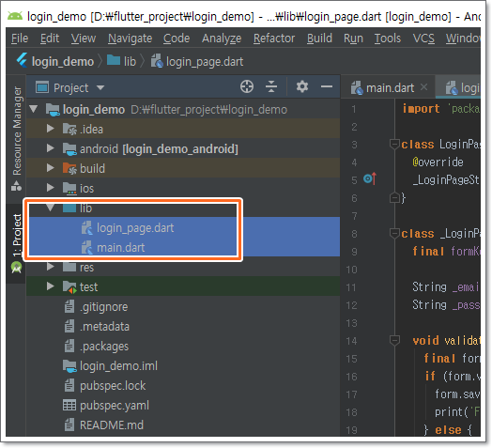The image size is (492, 448).
Task: Click the README.md file icon
Action: (x=69, y=425)
